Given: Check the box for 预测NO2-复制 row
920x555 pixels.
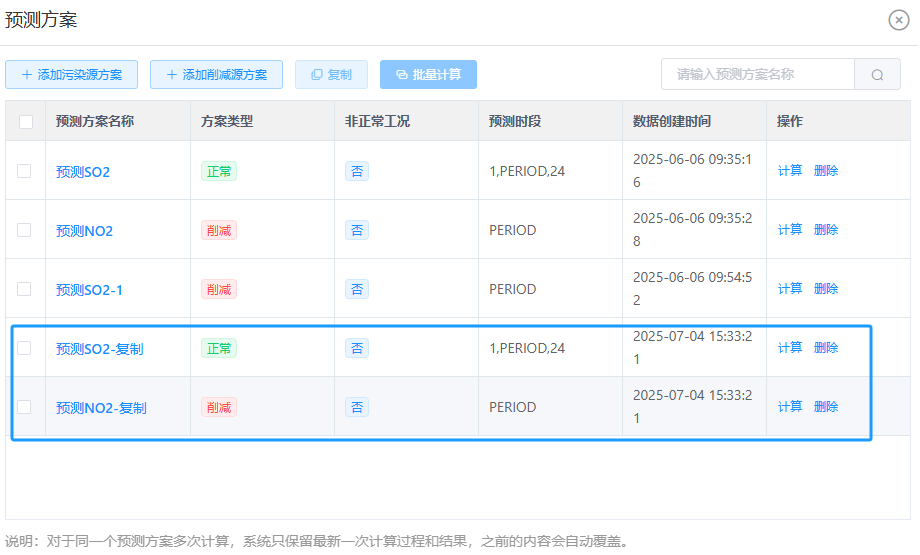Looking at the screenshot, I should [24, 407].
